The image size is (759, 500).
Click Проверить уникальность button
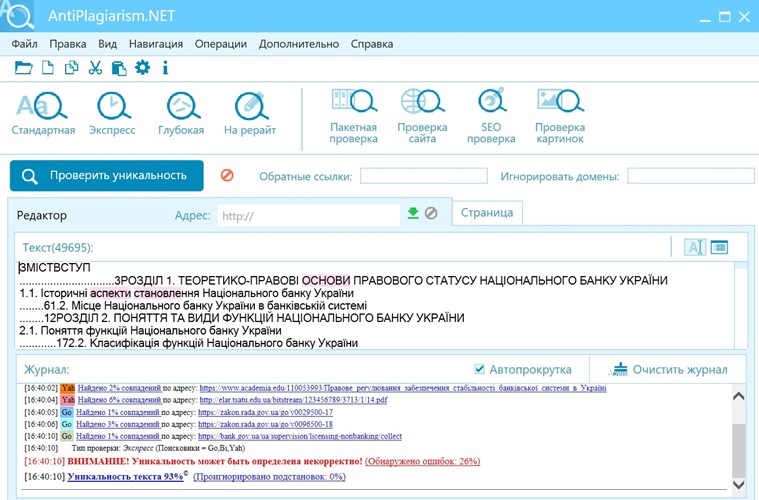click(106, 176)
